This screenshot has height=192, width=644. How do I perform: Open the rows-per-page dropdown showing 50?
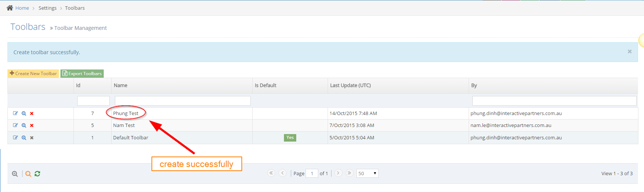click(x=367, y=173)
